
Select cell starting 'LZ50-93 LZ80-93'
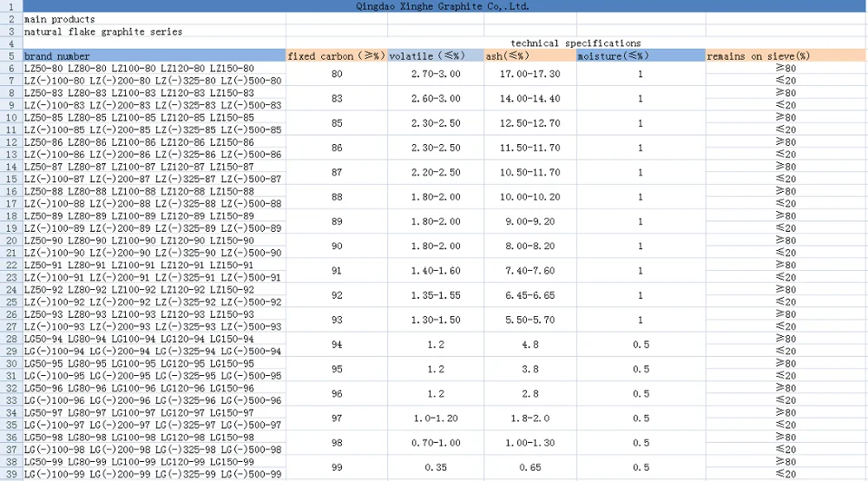point(154,313)
